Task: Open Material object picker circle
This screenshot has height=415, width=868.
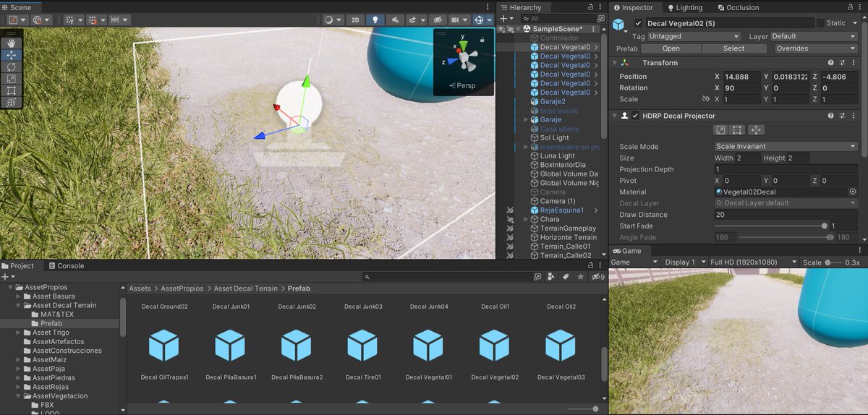Action: click(x=852, y=192)
